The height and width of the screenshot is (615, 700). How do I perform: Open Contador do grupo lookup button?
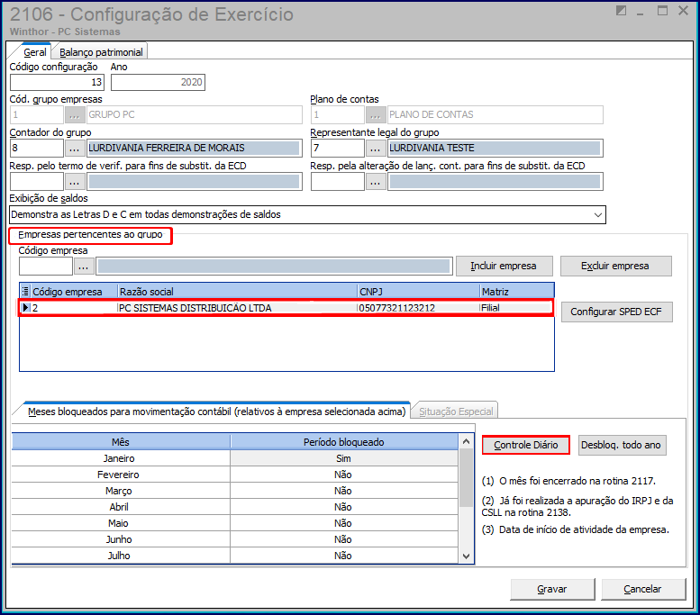pos(75,148)
